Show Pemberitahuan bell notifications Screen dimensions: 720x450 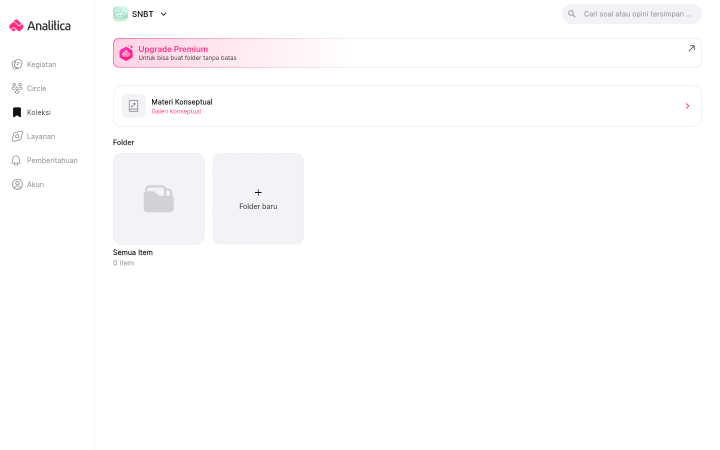pyautogui.click(x=17, y=160)
